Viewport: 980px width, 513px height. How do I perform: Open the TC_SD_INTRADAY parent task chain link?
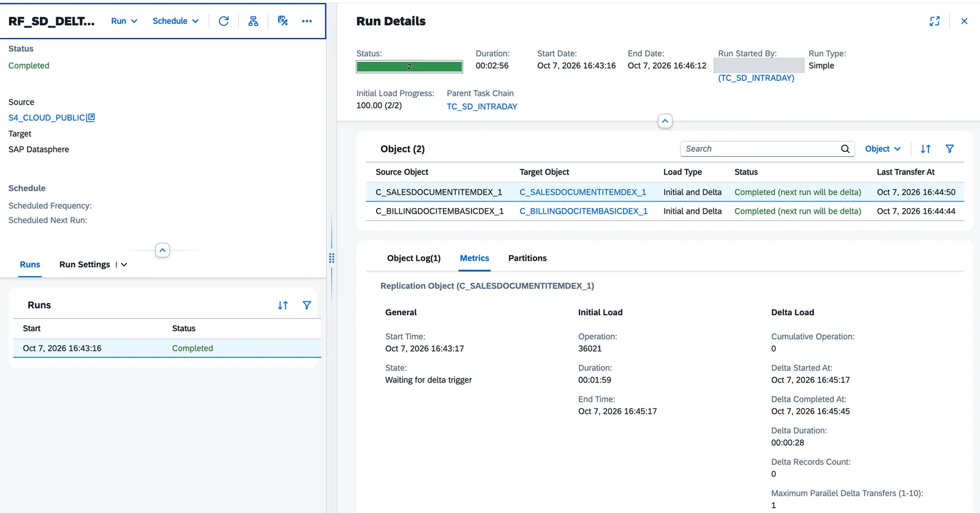coord(482,107)
